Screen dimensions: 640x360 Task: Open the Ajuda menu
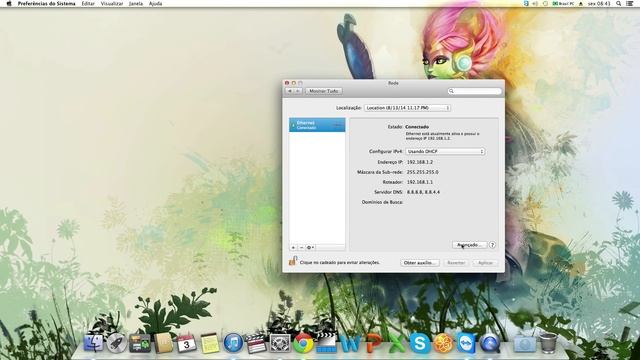(x=156, y=3)
